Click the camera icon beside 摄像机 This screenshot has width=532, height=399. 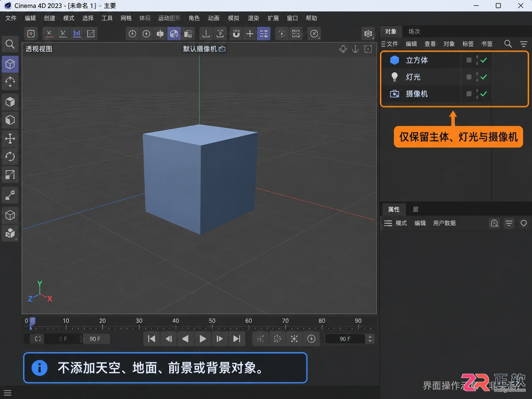tap(395, 94)
